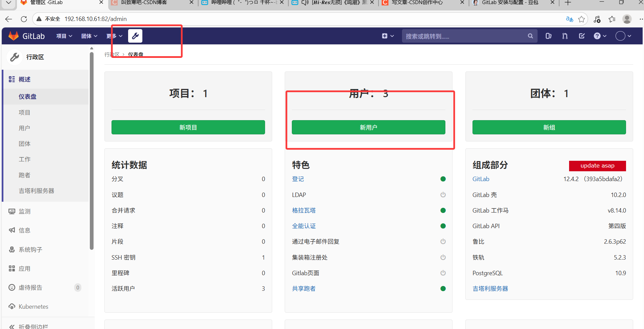Open the 登记 feature link

(x=298, y=179)
